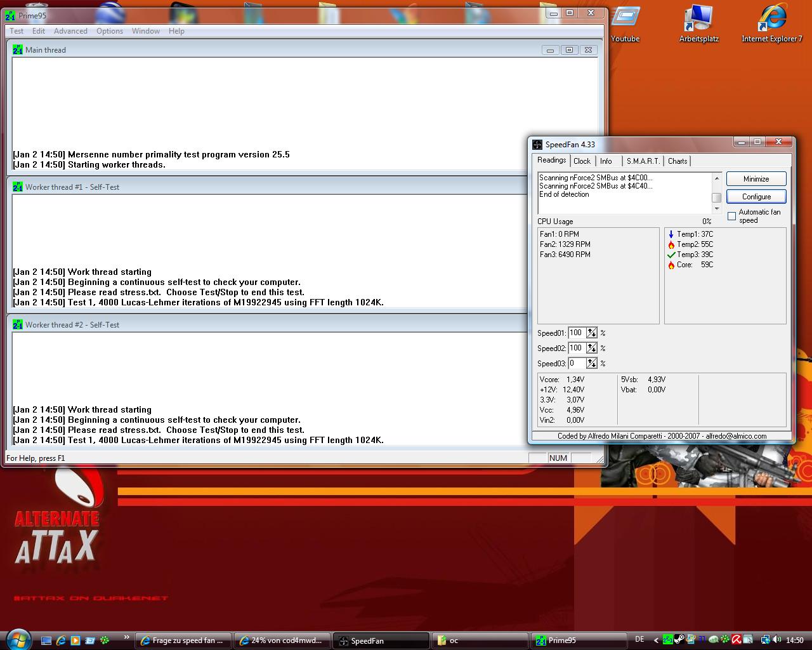This screenshot has height=650, width=812.
Task: Click SpeedFan log scrollbar up arrow
Action: tap(717, 177)
